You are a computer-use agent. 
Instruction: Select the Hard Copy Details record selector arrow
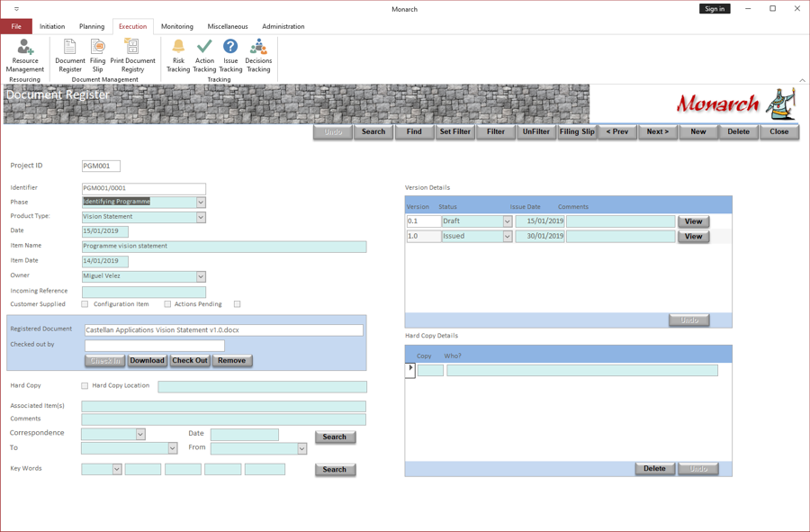pyautogui.click(x=410, y=370)
